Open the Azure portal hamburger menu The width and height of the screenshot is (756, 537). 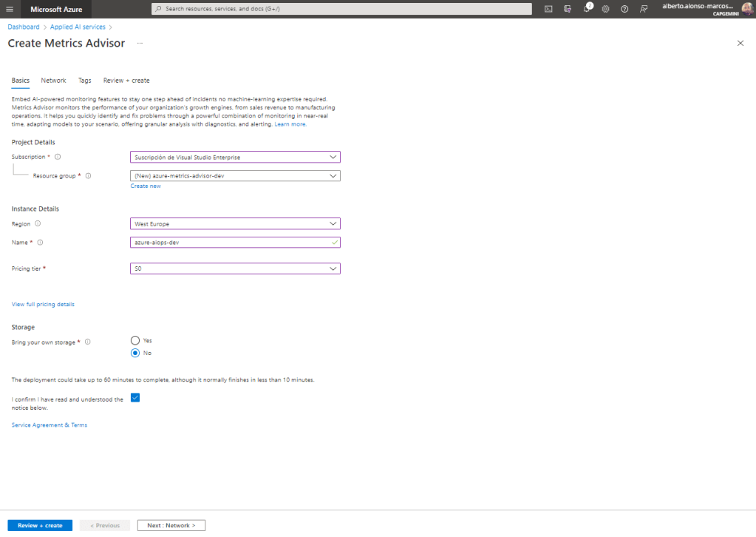tap(10, 9)
